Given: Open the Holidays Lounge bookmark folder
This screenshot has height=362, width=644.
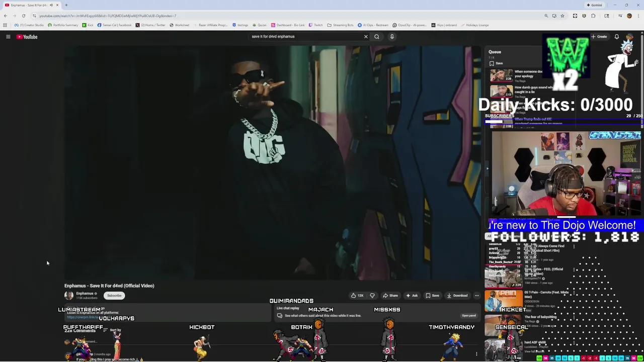Looking at the screenshot, I should click(474, 25).
